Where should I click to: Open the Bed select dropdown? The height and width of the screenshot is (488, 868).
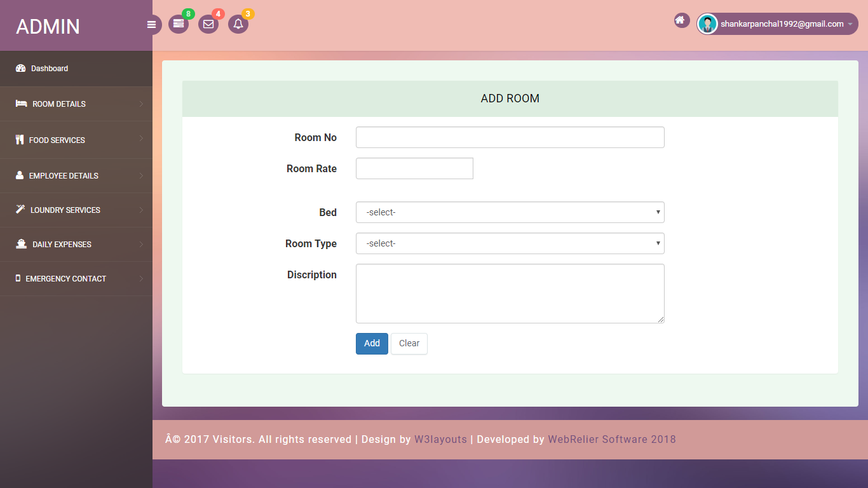coord(510,212)
